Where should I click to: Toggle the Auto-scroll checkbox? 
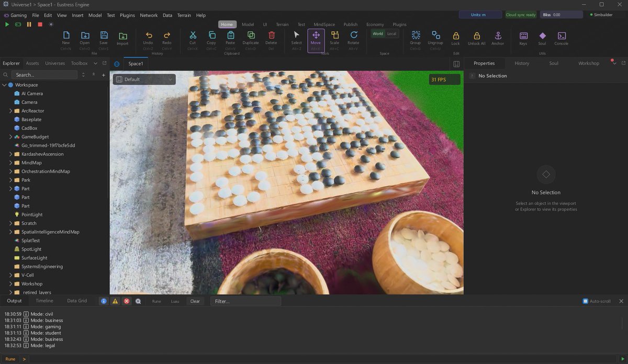click(586, 301)
